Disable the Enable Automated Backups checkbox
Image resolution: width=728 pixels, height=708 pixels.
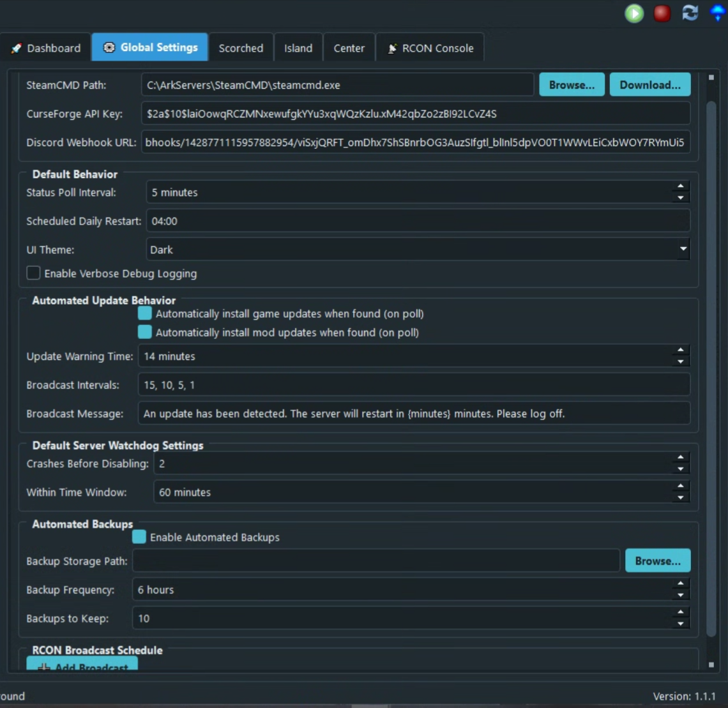point(139,537)
